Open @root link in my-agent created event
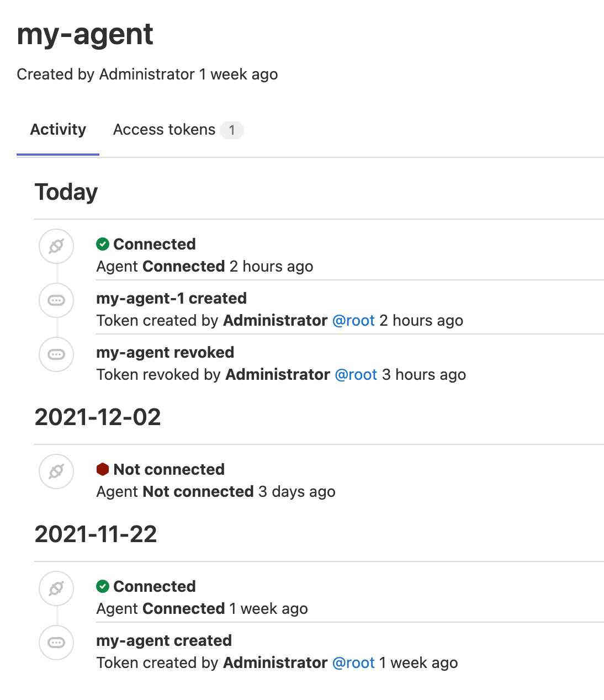Screen dimensions: 604x700 [x=353, y=663]
